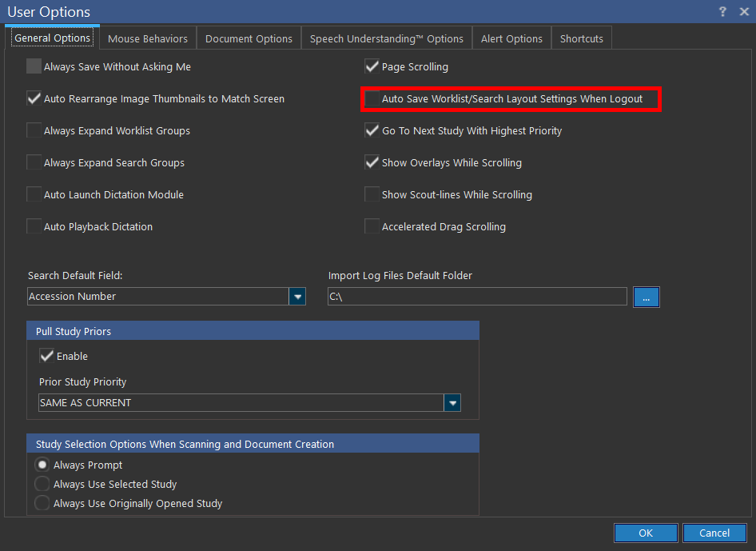Select Always Use Selected Study radio

42,484
